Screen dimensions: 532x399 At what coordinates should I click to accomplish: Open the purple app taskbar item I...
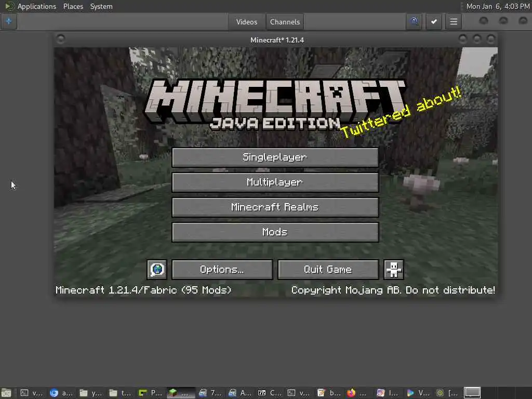click(x=388, y=393)
